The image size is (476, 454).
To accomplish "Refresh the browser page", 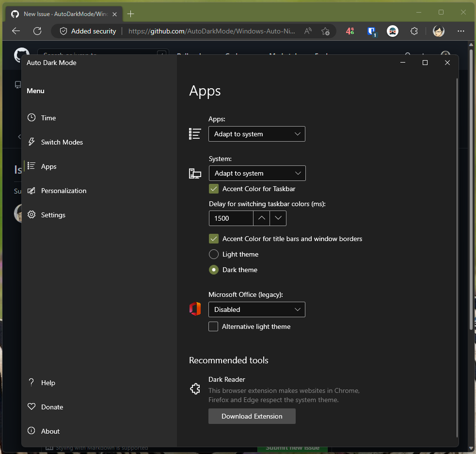I will [x=37, y=31].
